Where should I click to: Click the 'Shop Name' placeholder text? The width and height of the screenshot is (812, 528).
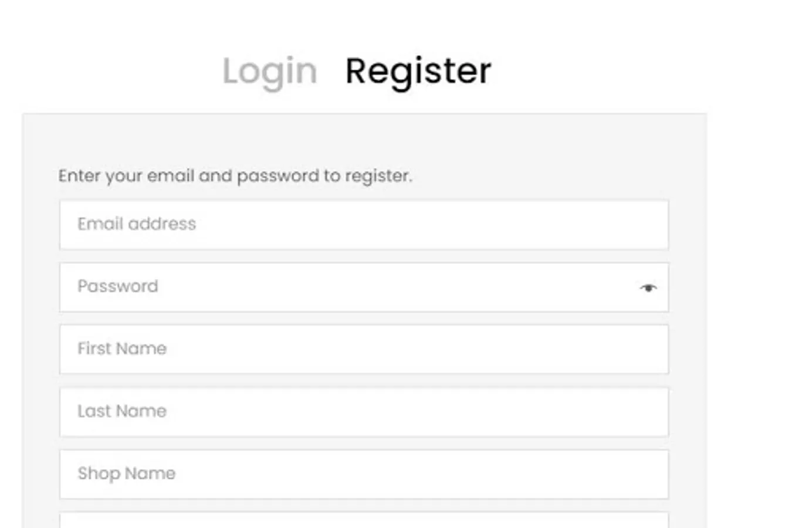click(126, 473)
